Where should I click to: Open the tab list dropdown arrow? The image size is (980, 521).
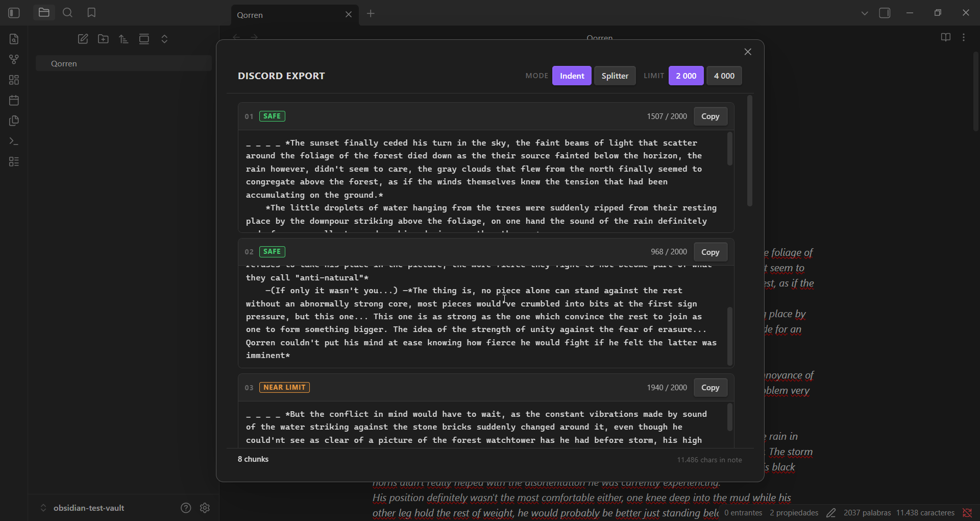coord(865,13)
